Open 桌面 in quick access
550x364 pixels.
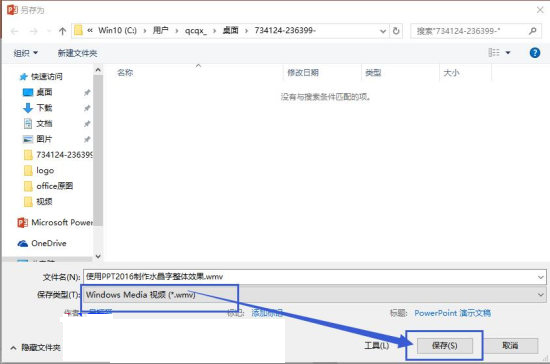(x=44, y=92)
